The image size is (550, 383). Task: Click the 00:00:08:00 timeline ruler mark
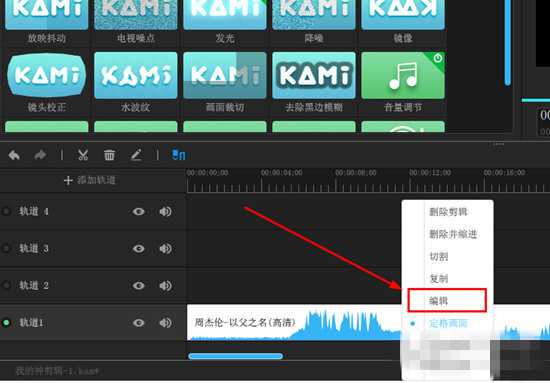click(x=356, y=173)
